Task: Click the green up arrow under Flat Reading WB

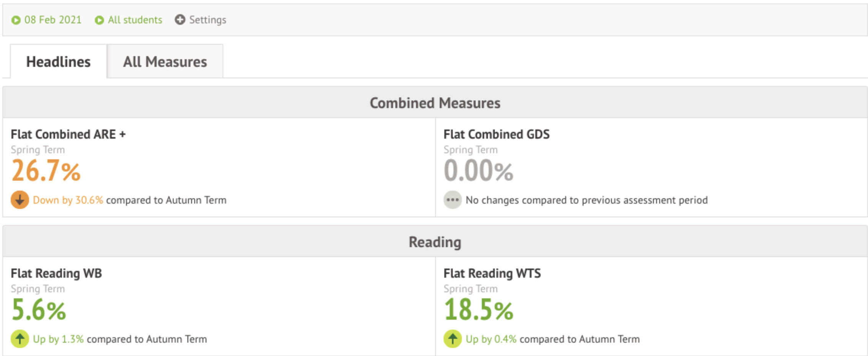Action: [x=20, y=339]
